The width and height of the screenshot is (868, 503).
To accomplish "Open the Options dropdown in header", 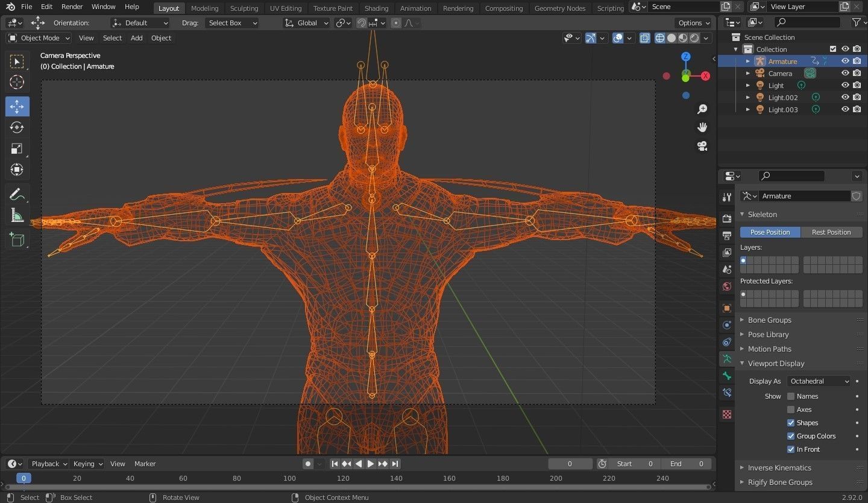I will tap(694, 23).
